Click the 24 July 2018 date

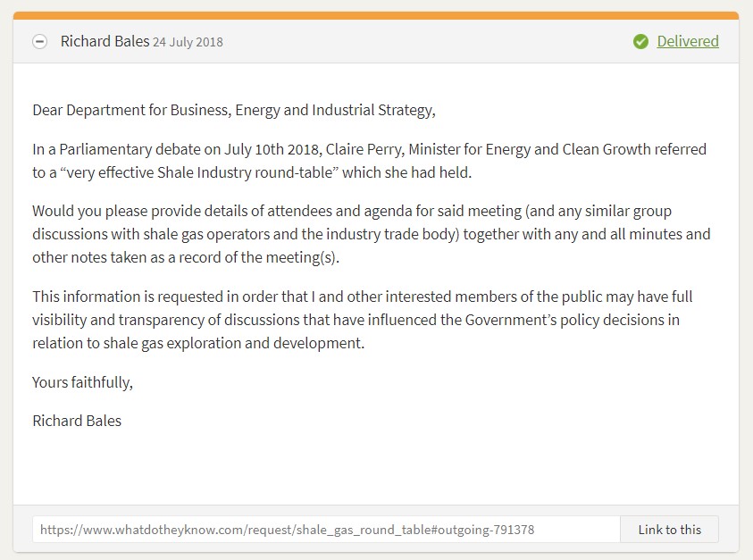point(188,42)
